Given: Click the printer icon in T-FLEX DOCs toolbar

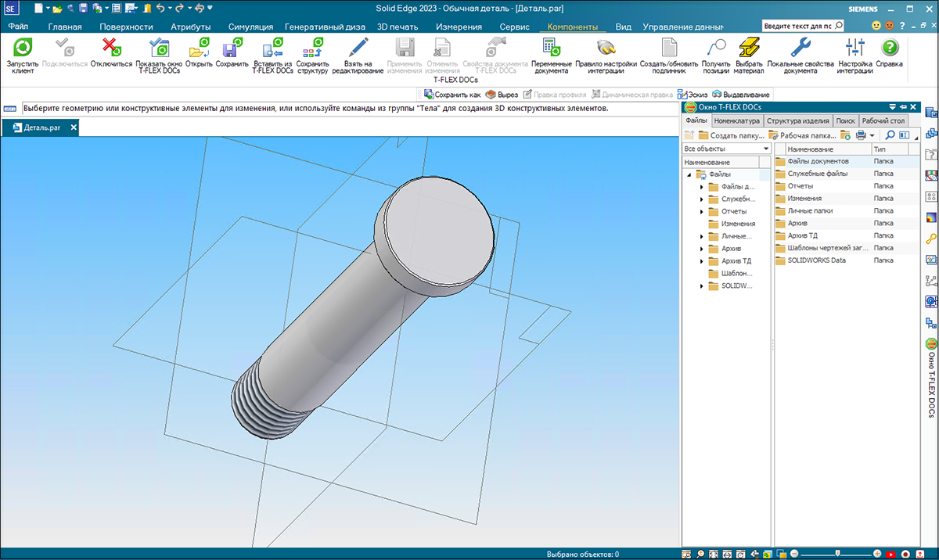Looking at the screenshot, I should tap(861, 135).
